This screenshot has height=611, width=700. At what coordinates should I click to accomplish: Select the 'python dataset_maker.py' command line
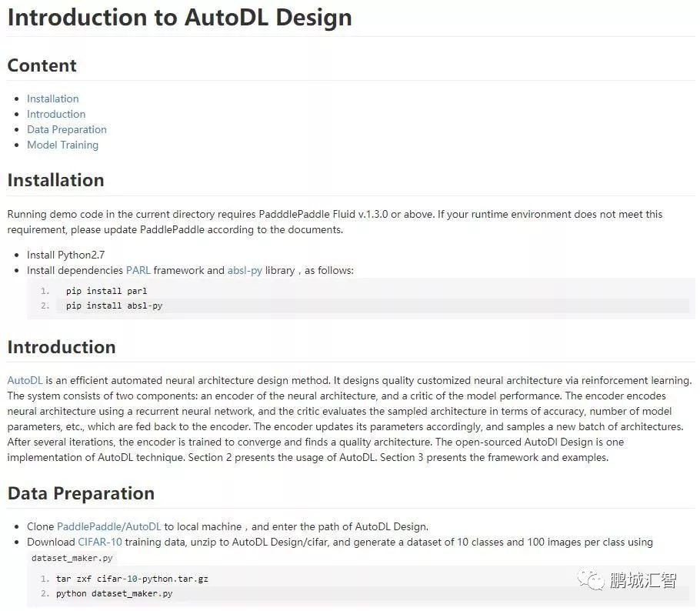(x=114, y=593)
